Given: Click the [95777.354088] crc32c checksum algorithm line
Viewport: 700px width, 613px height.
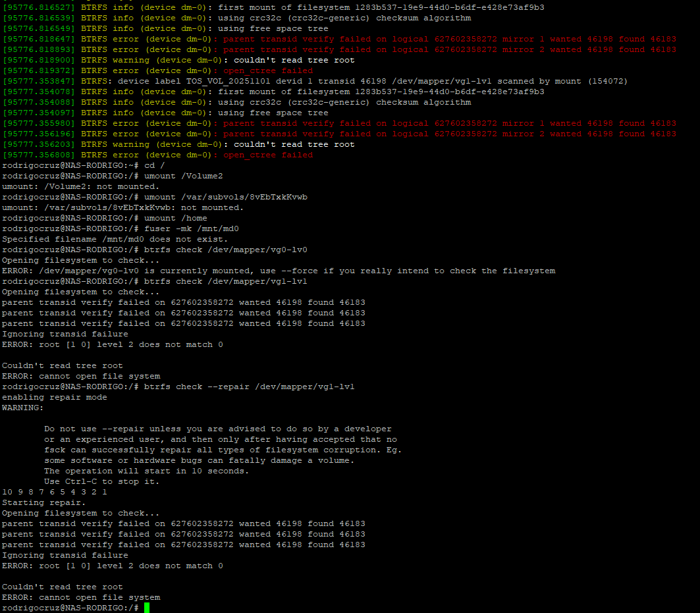Looking at the screenshot, I should 236,102.
